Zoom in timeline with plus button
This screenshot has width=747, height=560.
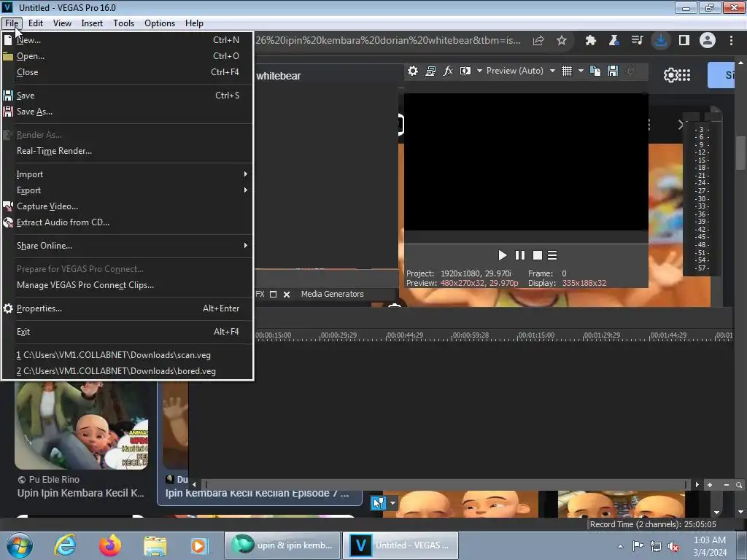[x=709, y=485]
